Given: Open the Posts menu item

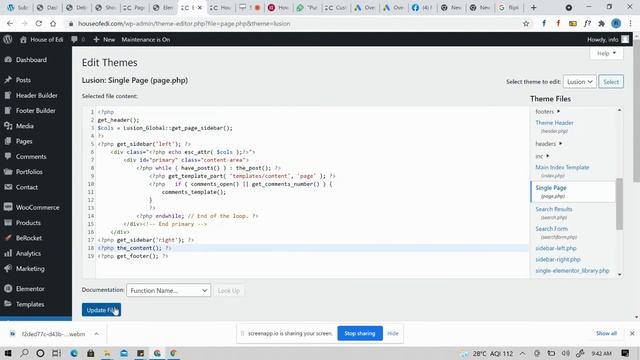Looking at the screenshot, I should (23, 80).
